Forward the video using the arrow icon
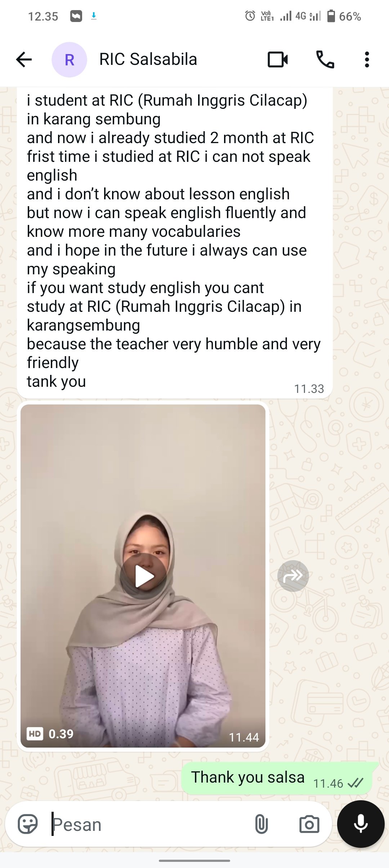The image size is (389, 868). 293,576
